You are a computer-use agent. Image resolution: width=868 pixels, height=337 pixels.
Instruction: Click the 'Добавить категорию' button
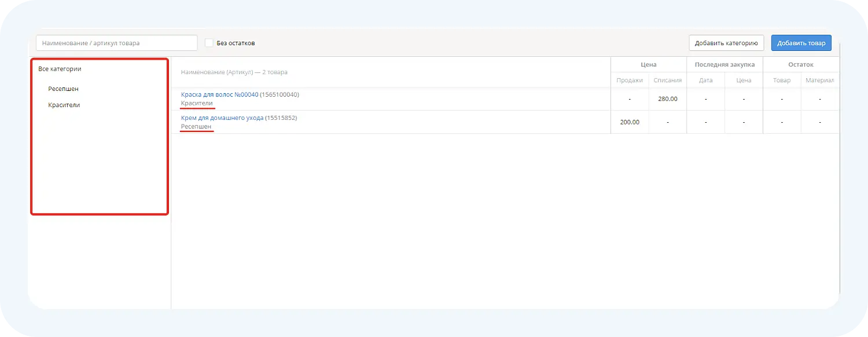726,43
